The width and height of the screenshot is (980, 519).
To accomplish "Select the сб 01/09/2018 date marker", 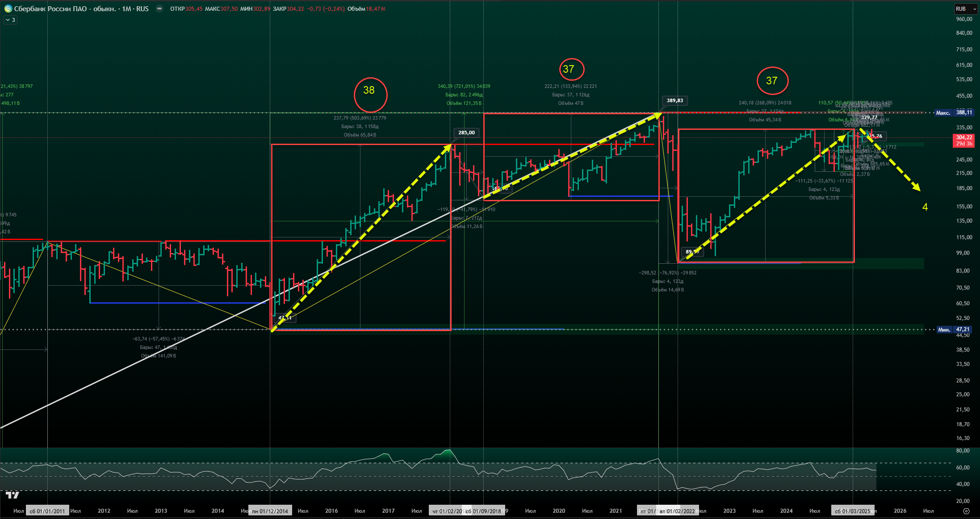I will (483, 511).
